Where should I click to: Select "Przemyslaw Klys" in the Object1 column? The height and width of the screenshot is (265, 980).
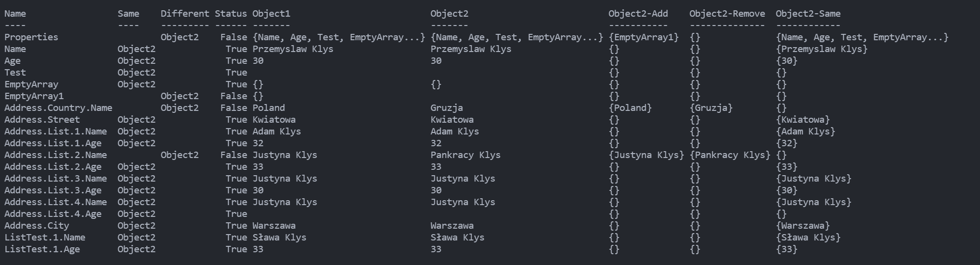[x=293, y=49]
